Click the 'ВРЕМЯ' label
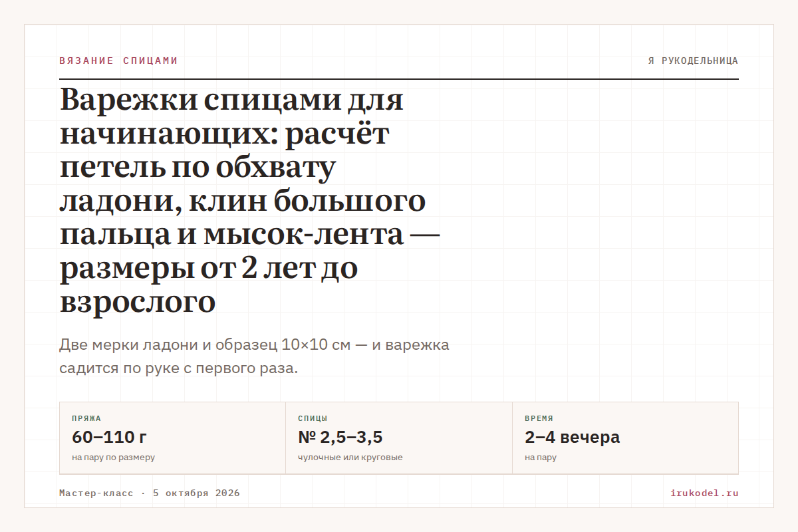Screen dimensions: 798x532 [x=539, y=418]
